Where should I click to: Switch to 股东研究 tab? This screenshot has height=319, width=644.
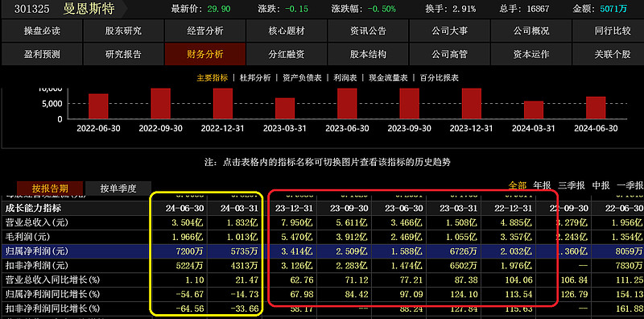[x=123, y=31]
